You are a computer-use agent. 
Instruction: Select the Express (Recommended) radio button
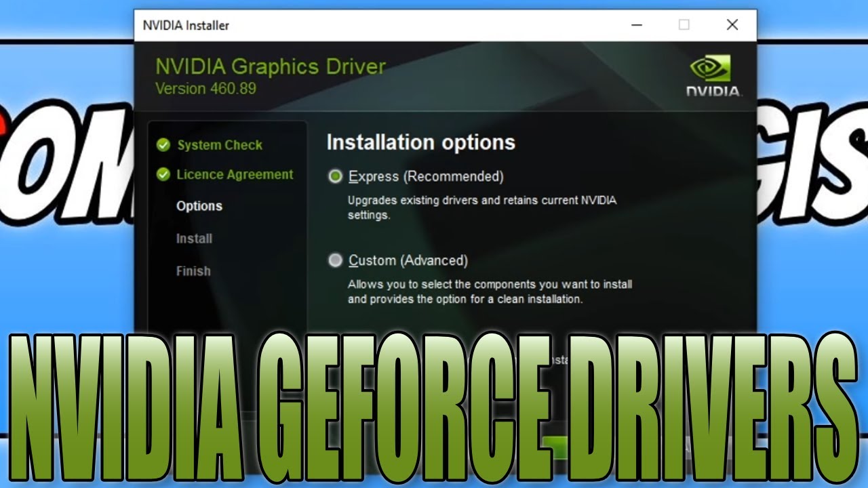[x=335, y=176]
